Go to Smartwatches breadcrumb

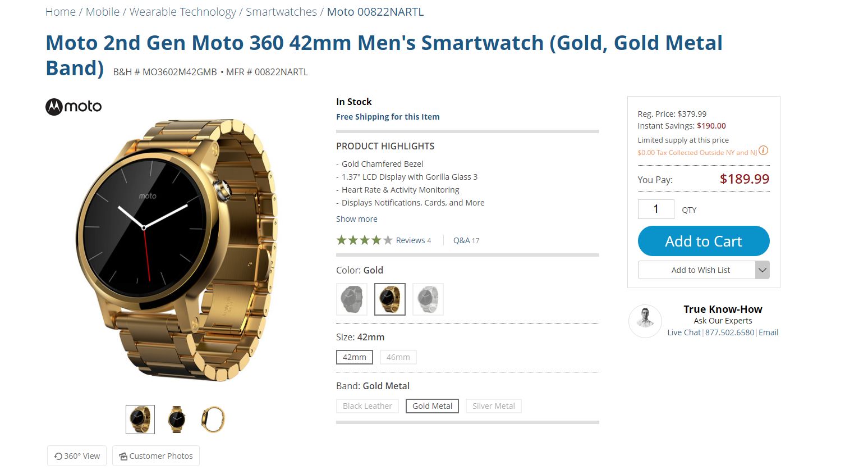click(x=281, y=12)
